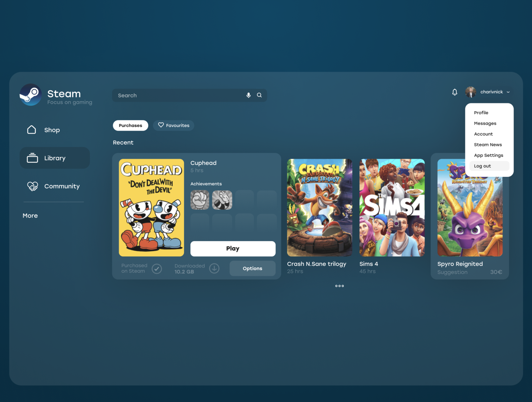
Task: Switch to the Purchases tab
Action: 130,125
